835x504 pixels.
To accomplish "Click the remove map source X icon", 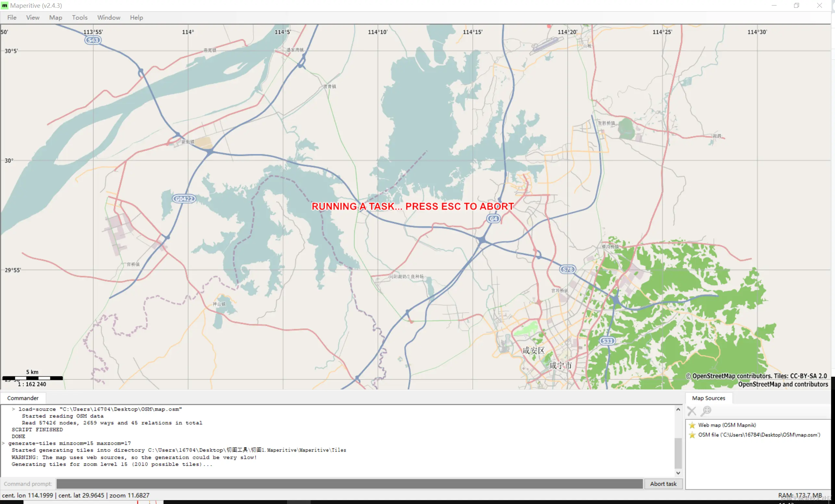I will click(x=692, y=411).
